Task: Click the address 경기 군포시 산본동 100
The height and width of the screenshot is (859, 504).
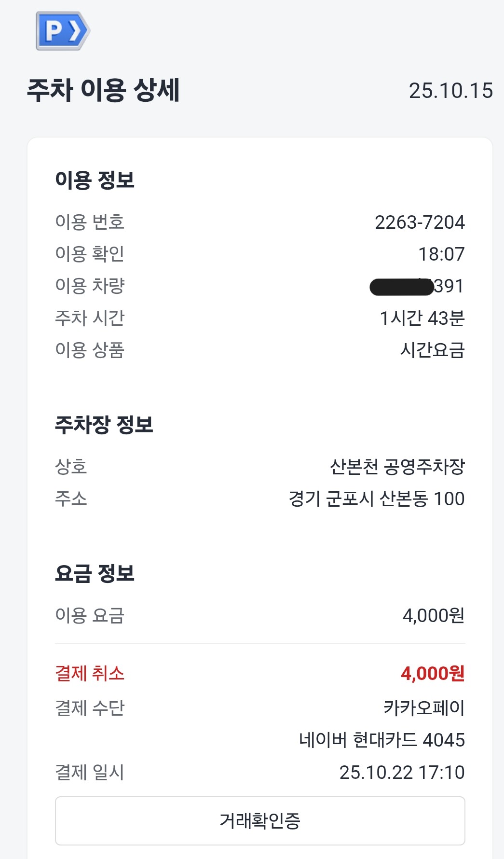Action: [x=376, y=499]
